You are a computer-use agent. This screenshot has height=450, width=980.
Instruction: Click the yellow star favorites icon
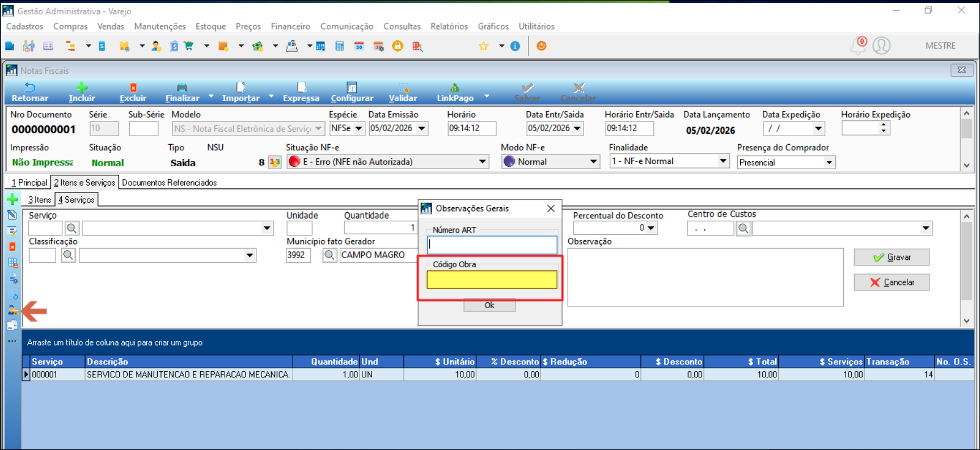484,46
